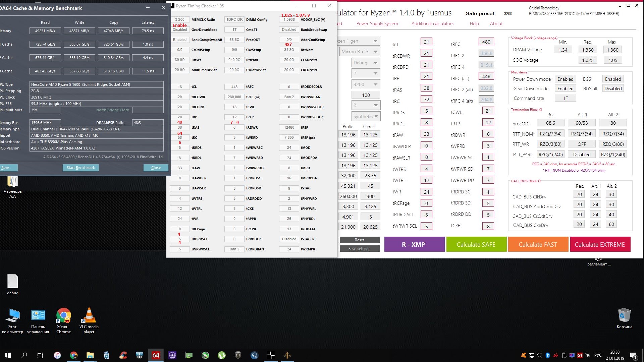Click the World of Tanks taskbar icon
This screenshot has width=644, height=362.
point(238,355)
